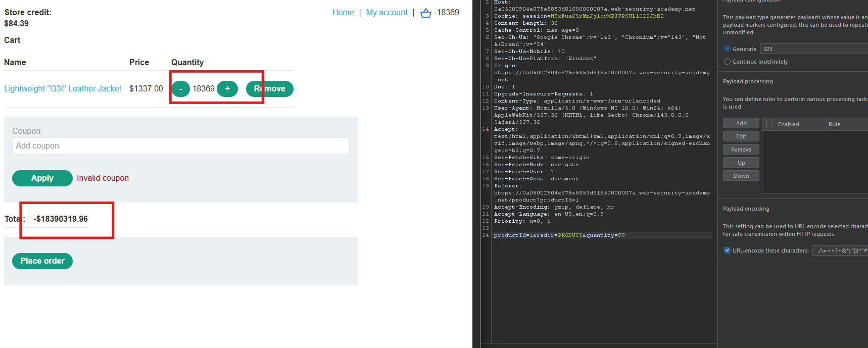Screen dimensions: 868x348
Task: Click the Upgrade-Insecure-Requests header line
Action: click(x=544, y=94)
